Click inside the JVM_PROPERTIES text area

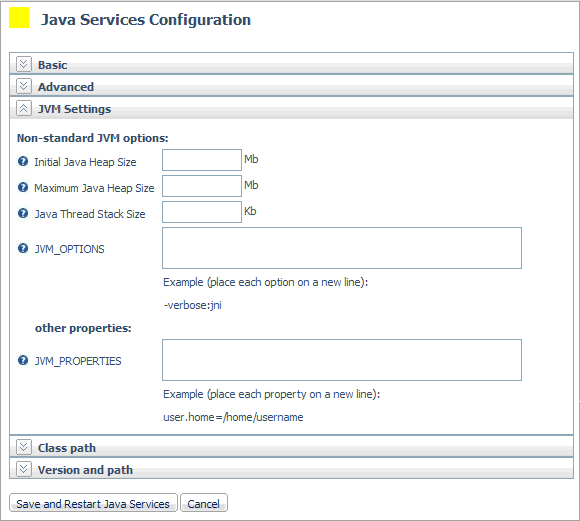coord(342,360)
